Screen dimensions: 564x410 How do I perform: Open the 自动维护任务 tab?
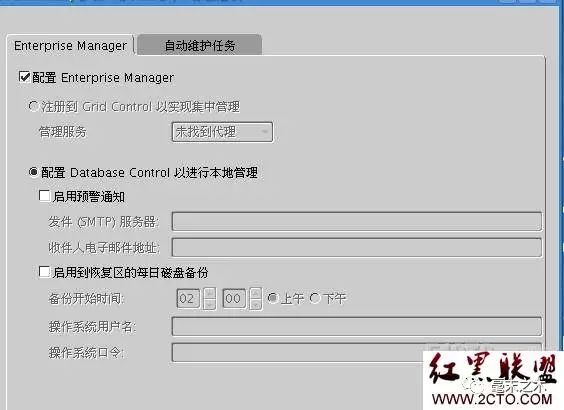click(x=200, y=45)
